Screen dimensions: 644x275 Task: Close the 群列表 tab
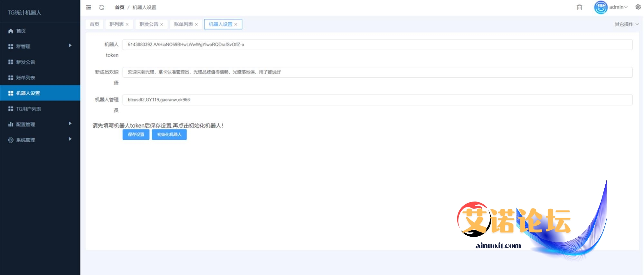click(x=127, y=25)
